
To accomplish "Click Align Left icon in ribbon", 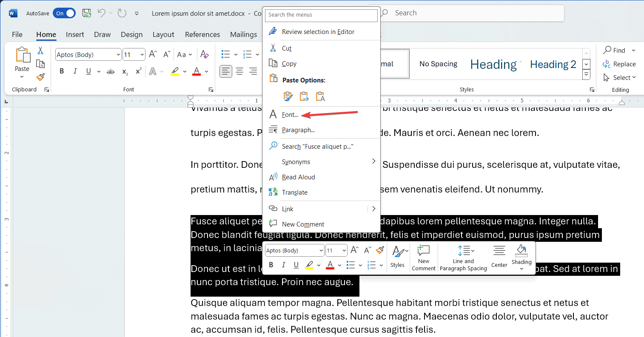I will (x=225, y=71).
